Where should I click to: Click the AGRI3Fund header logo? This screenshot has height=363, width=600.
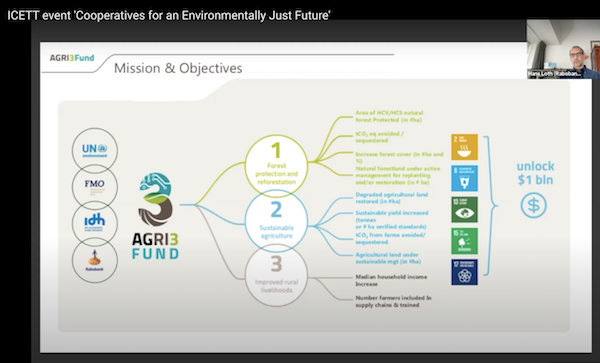[x=72, y=58]
